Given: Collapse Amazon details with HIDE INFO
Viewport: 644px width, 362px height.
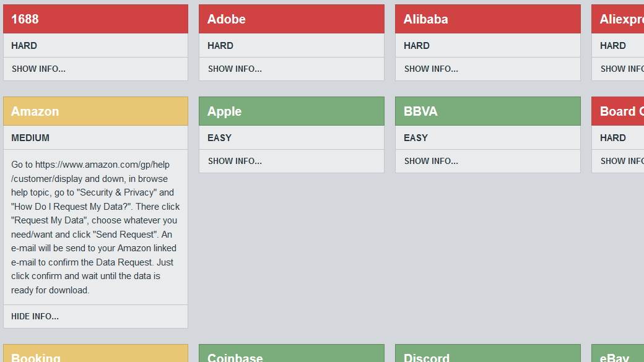Looking at the screenshot, I should coord(35,316).
